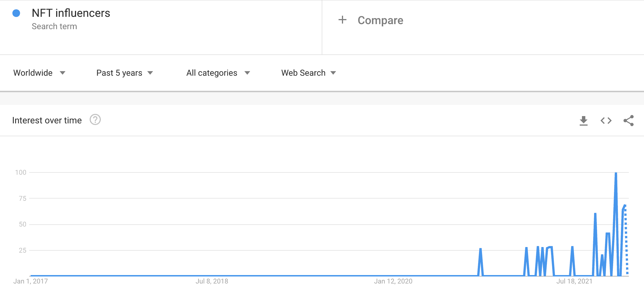Open the Interest over time help icon

[x=95, y=120]
